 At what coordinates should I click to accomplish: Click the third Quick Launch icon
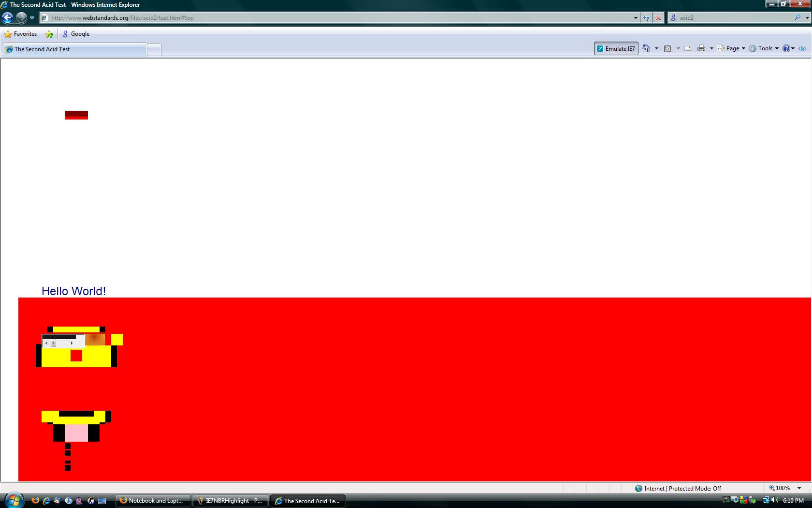tap(58, 501)
